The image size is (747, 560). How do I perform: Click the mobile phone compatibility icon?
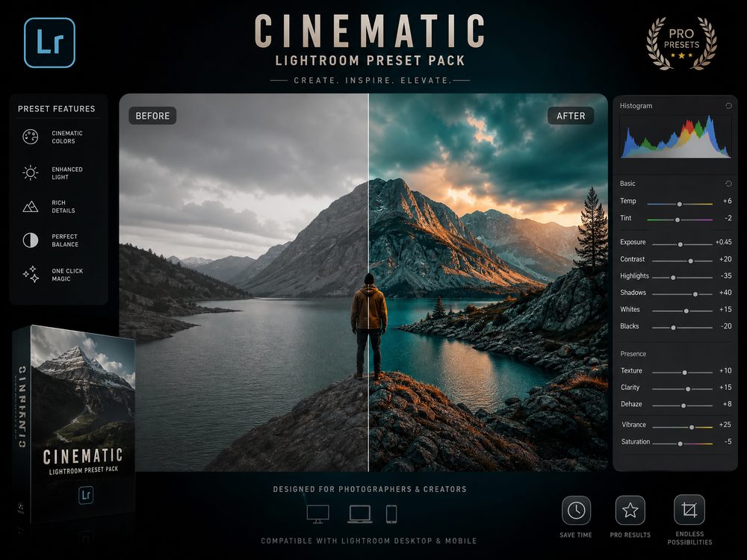click(x=391, y=514)
